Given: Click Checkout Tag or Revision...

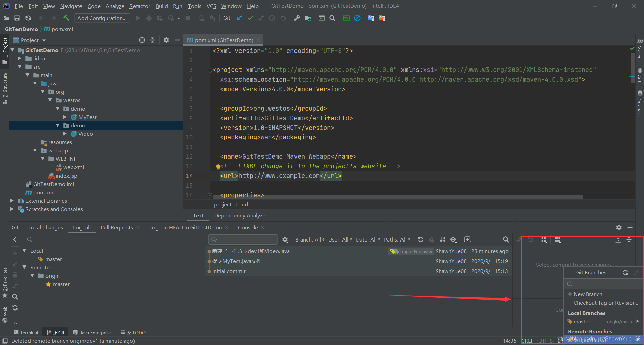Looking at the screenshot, I should (x=606, y=303).
